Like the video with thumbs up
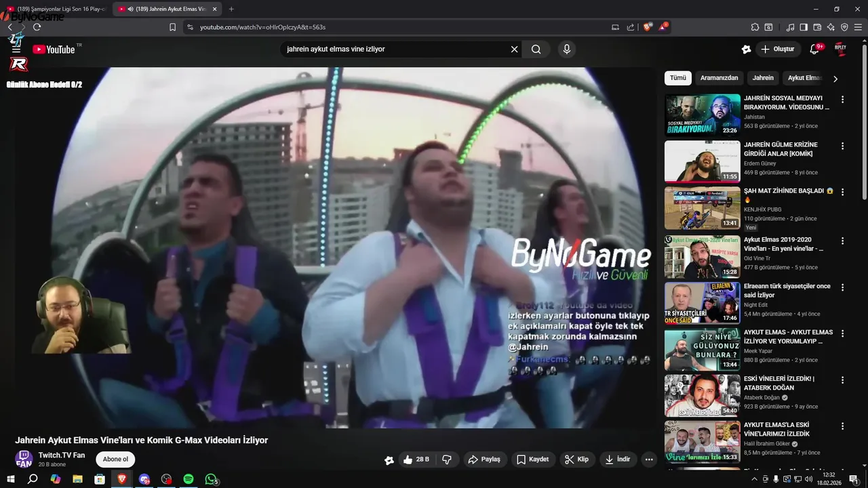 (x=416, y=460)
